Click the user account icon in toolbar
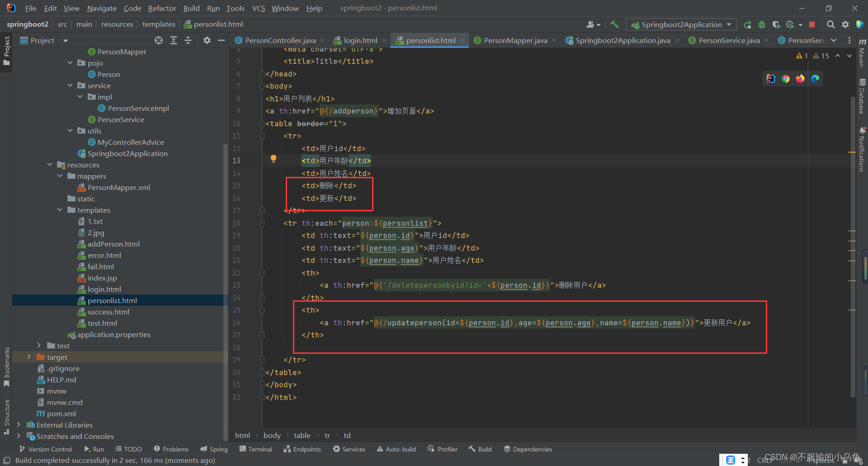The width and height of the screenshot is (868, 466). tap(593, 24)
